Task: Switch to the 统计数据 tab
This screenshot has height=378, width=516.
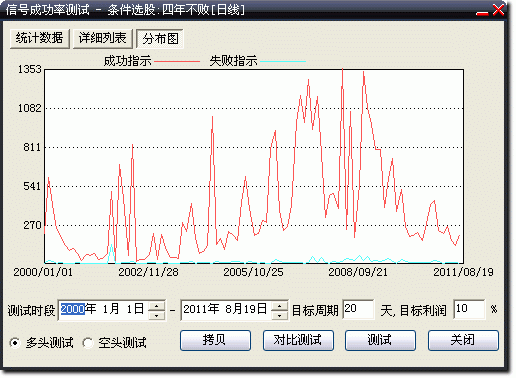Action: 40,38
